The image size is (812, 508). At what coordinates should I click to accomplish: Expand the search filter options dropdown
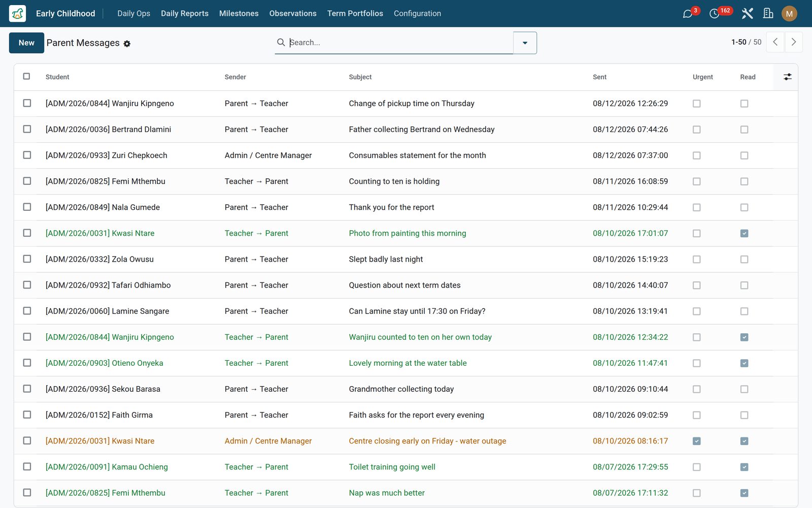tap(525, 43)
